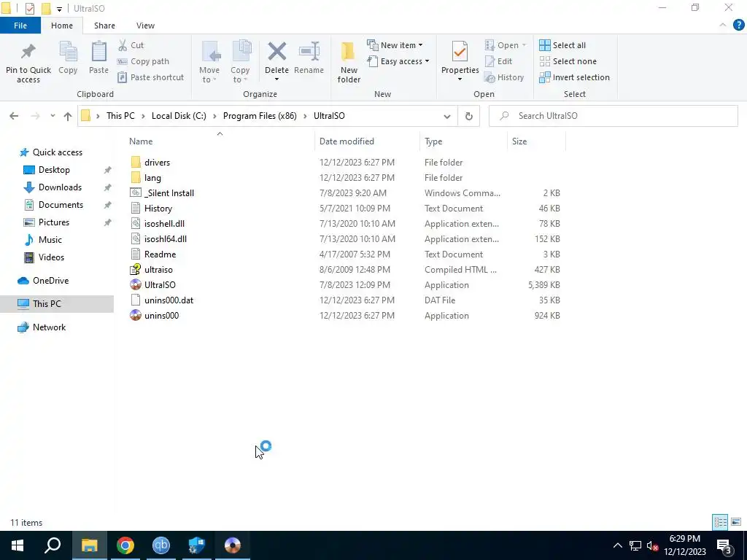
Task: Select the _Silent Install command file
Action: [169, 192]
